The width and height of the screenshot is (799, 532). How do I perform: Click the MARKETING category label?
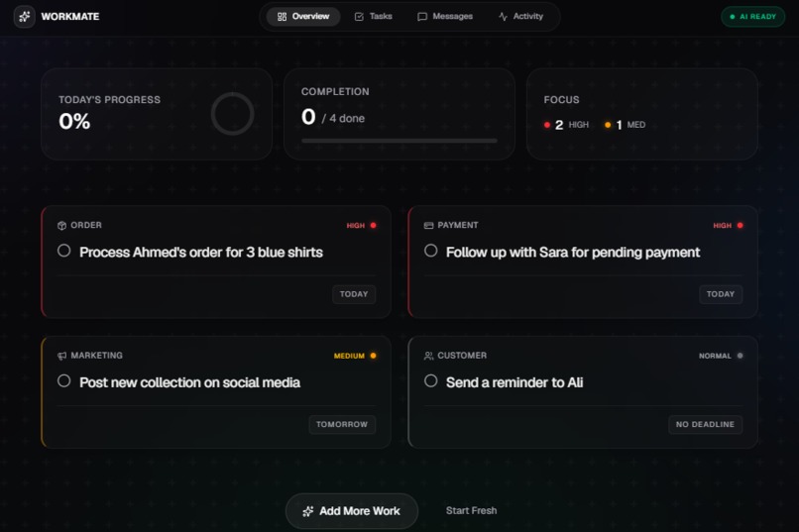96,356
